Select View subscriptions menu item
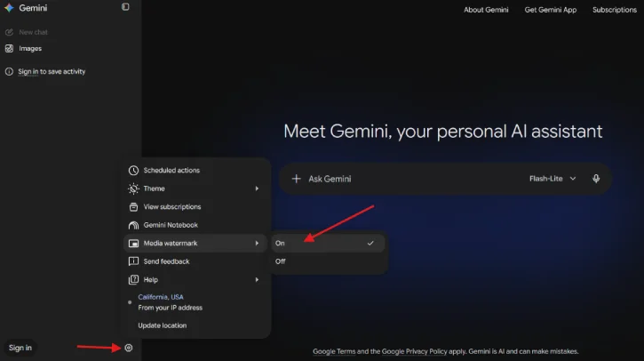Screen dimensions: 644x361 point(195,207)
